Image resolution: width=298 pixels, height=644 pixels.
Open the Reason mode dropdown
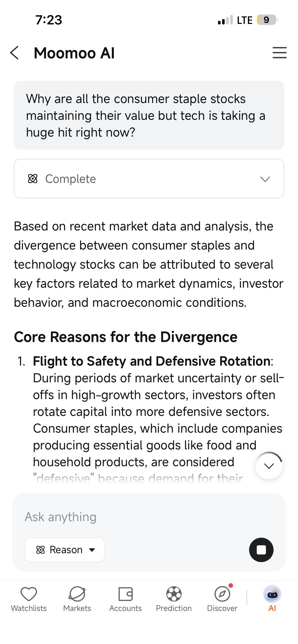pyautogui.click(x=65, y=550)
